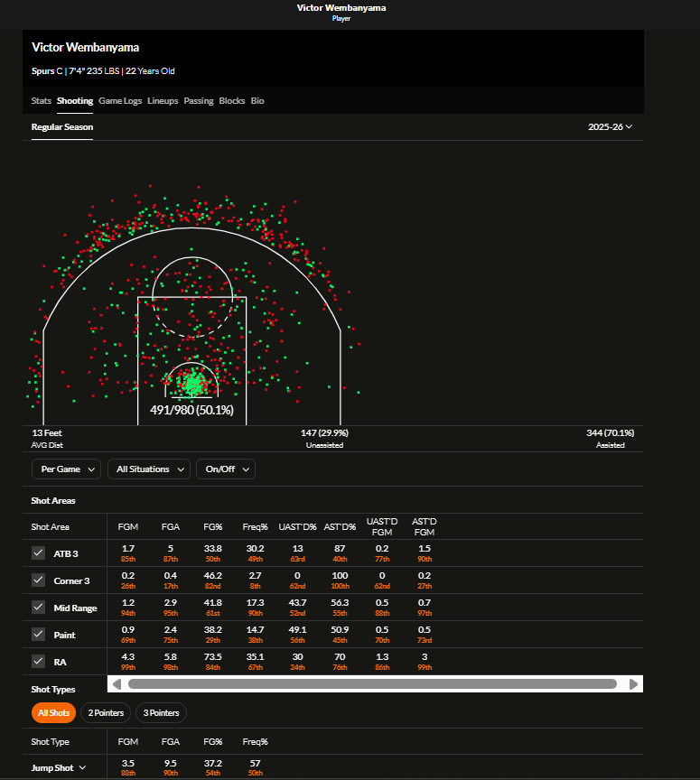Open the 2025-26 season dropdown

pyautogui.click(x=610, y=127)
